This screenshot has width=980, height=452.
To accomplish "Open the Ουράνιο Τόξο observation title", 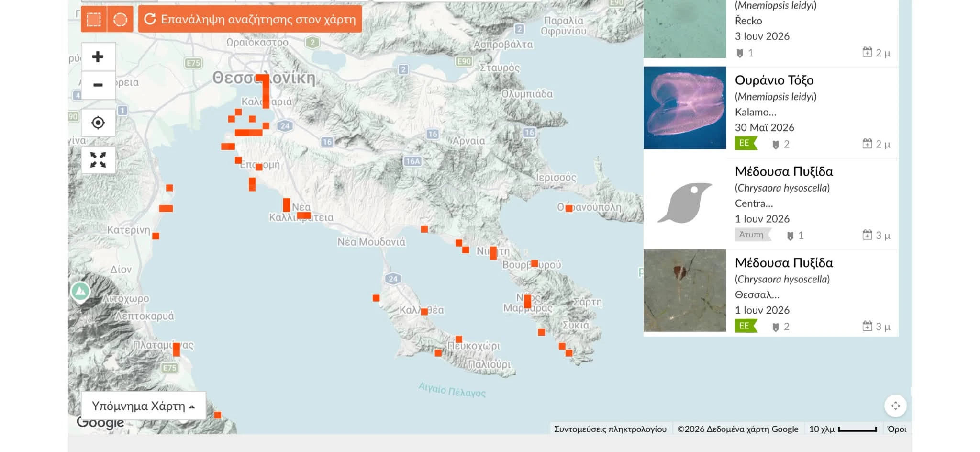I will click(774, 80).
